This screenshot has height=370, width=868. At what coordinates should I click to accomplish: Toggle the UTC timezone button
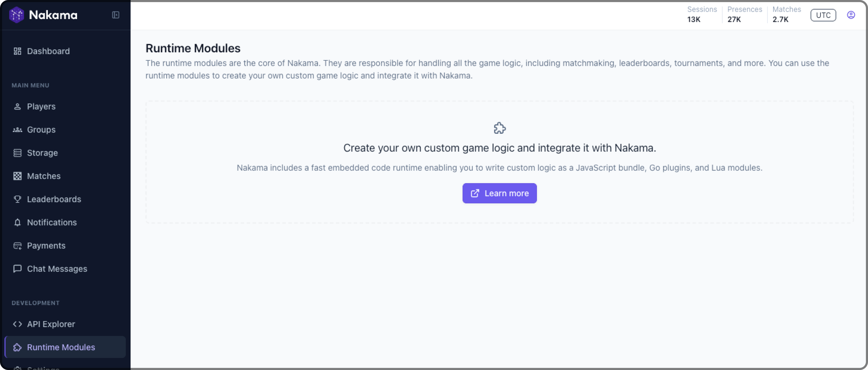pyautogui.click(x=823, y=15)
